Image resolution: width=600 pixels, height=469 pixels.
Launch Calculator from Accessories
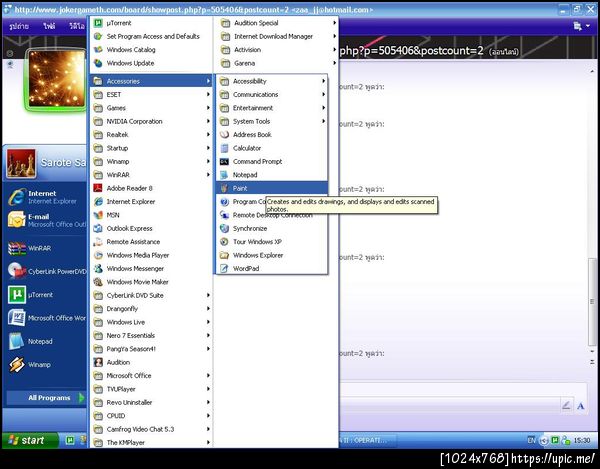coord(272,148)
